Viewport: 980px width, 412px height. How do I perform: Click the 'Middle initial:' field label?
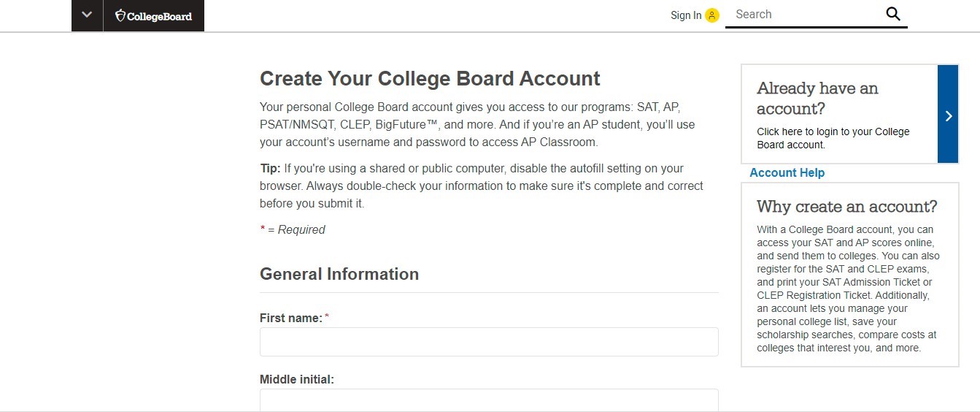click(297, 379)
